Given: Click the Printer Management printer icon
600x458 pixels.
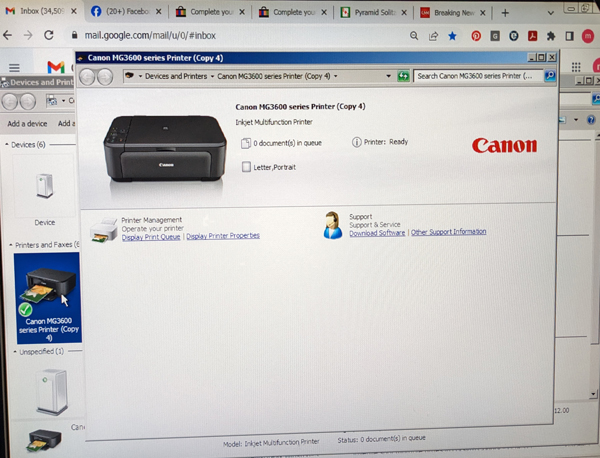Looking at the screenshot, I should pos(104,230).
